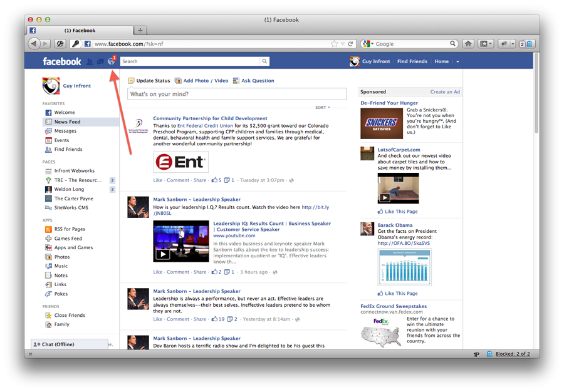
Task: Open the account dropdown arrow beside Home
Action: pyautogui.click(x=457, y=62)
